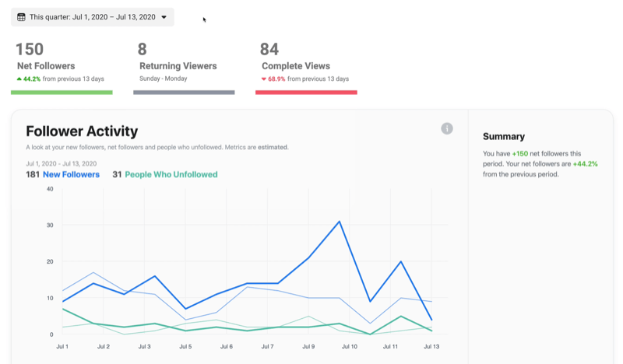Click the word estimated in the chart description
The image size is (623, 364).
coord(273,147)
